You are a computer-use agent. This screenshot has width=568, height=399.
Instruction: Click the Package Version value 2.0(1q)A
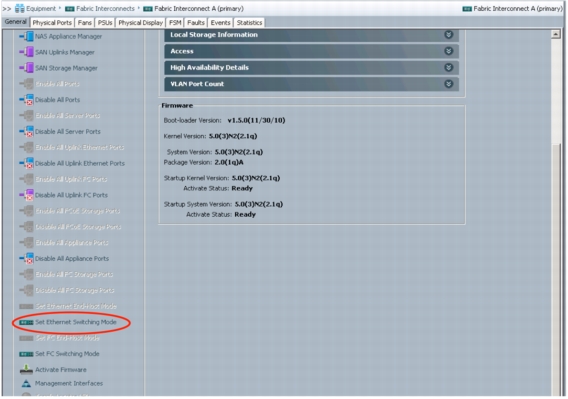coord(229,162)
